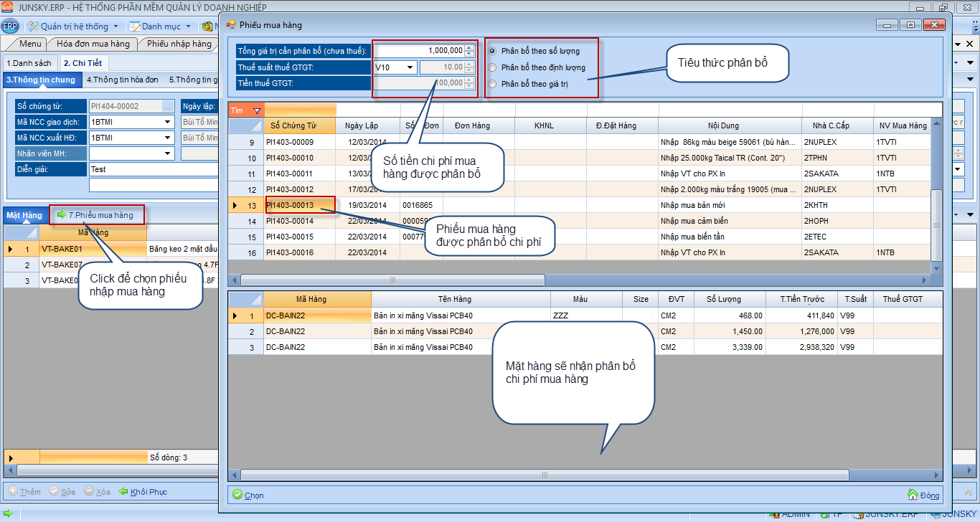980x522 pixels.
Task: Click the Tổng giá trị cần phân bổ field
Action: [x=419, y=51]
